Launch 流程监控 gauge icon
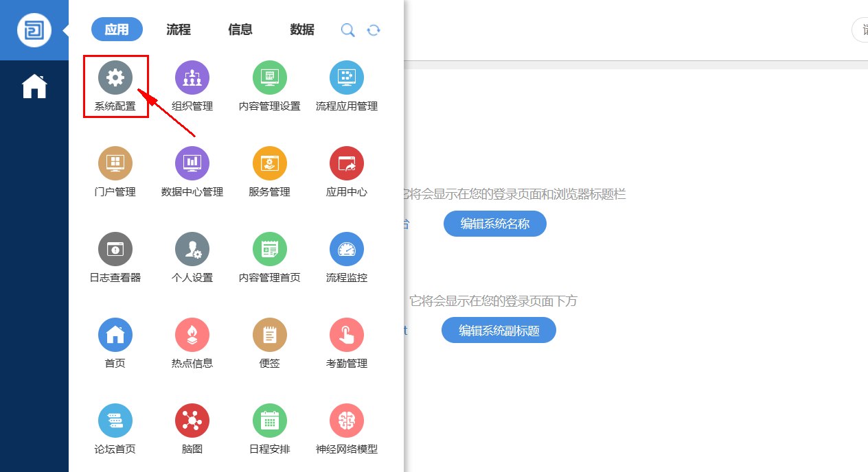 pyautogui.click(x=347, y=249)
